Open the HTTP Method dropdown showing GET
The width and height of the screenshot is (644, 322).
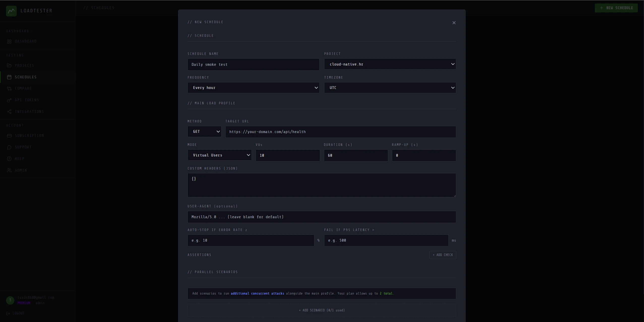(x=204, y=132)
